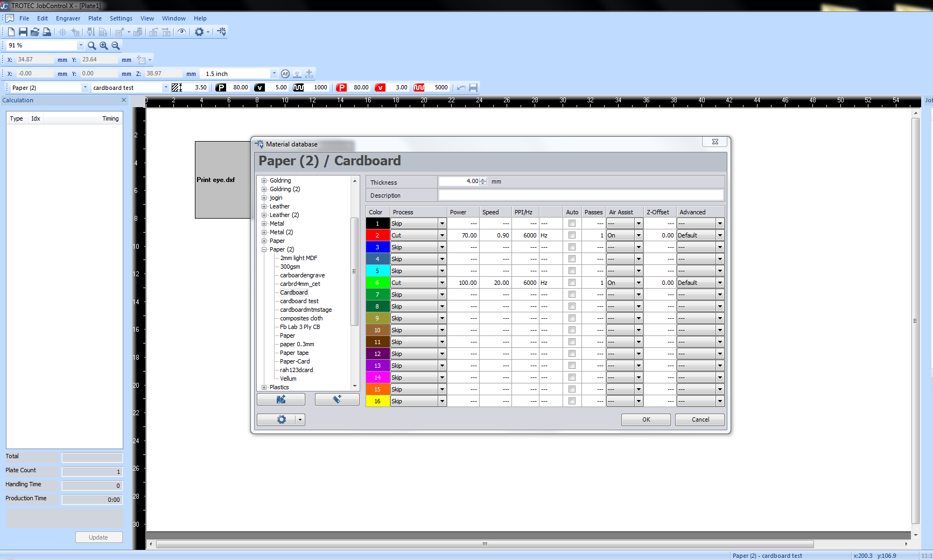This screenshot has height=560, width=933.
Task: Click the marker position icon beside Y coordinate
Action: (142, 60)
